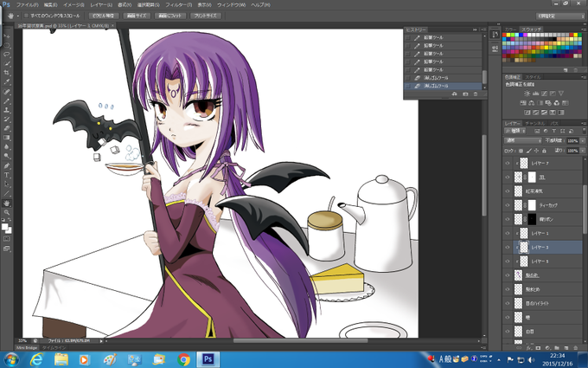Click the lock image pixels brush icon
Image resolution: width=588 pixels, height=368 pixels.
(528, 151)
